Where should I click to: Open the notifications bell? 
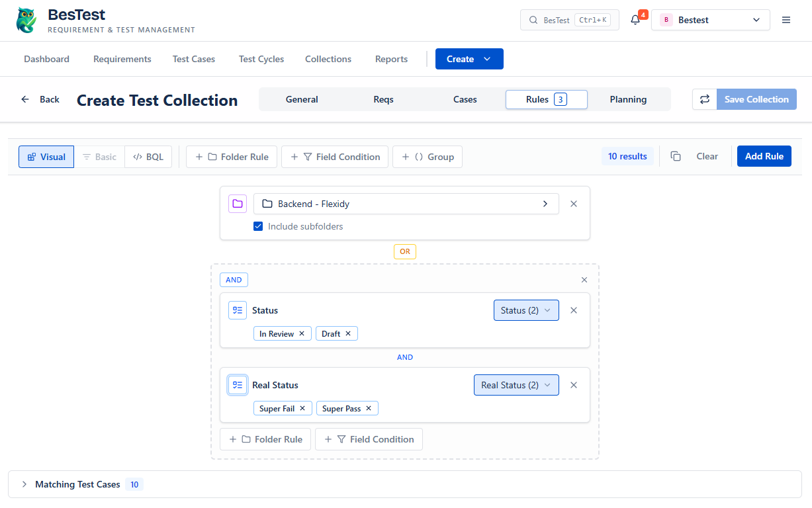pyautogui.click(x=635, y=20)
